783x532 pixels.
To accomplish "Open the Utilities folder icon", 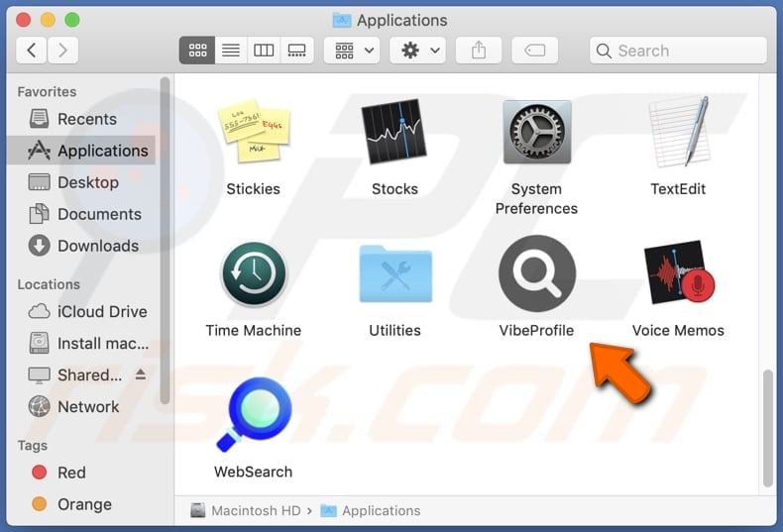I will [395, 273].
